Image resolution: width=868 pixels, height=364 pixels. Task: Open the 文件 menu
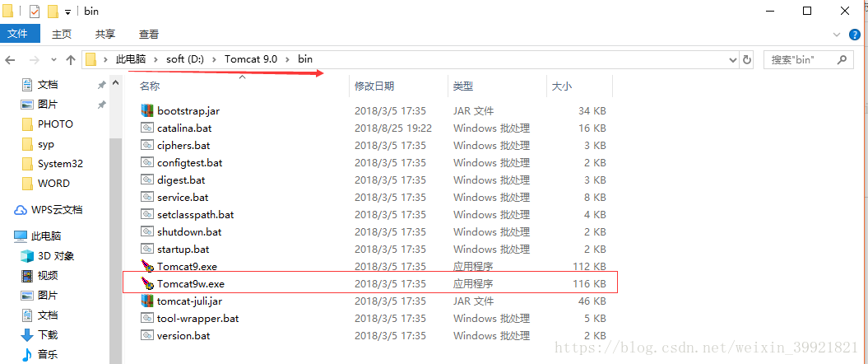pyautogui.click(x=18, y=34)
